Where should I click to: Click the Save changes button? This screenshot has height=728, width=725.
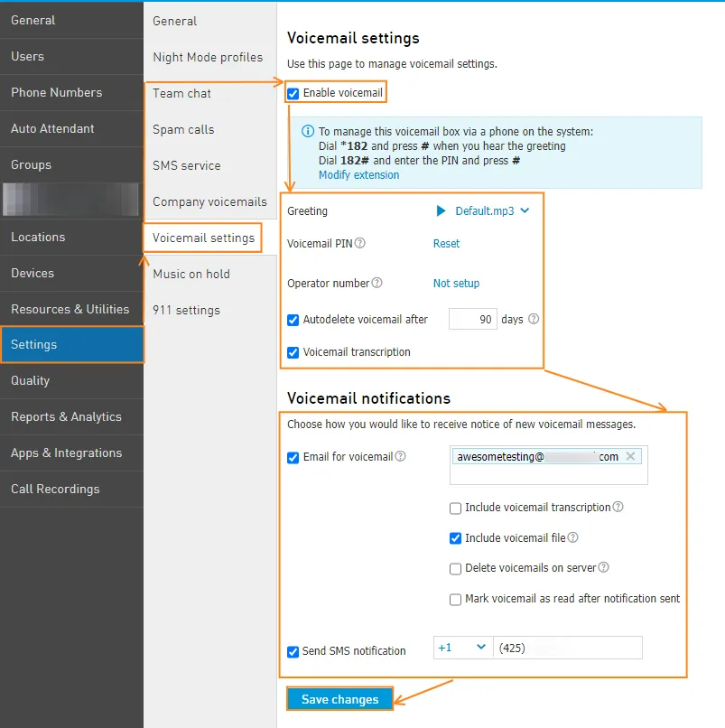339,699
